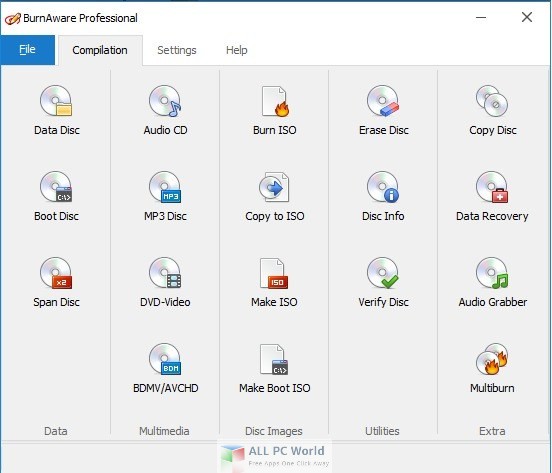Click the MP3 Disc icon
The width and height of the screenshot is (552, 473).
click(x=165, y=196)
